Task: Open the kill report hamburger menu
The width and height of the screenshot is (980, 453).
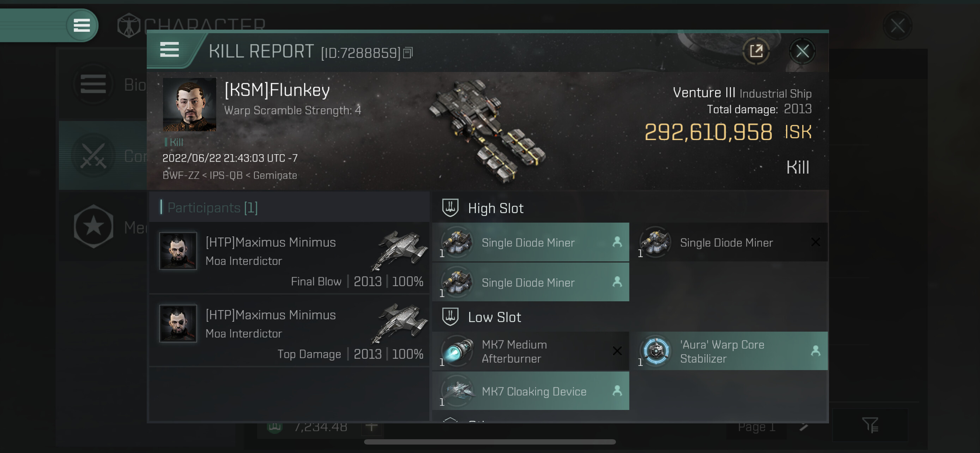Action: pos(169,49)
